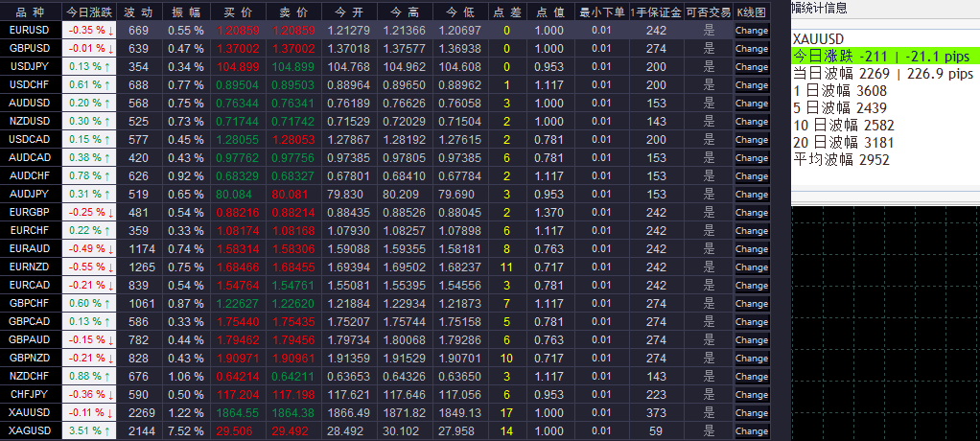This screenshot has height=441, width=980.
Task: Click XAUUSD title in stats panel
Action: [818, 39]
